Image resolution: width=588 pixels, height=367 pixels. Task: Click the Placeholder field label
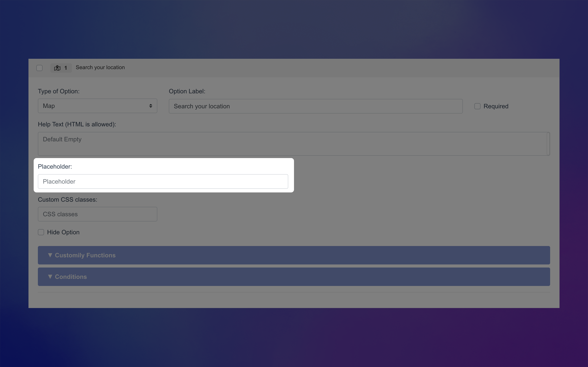55,167
